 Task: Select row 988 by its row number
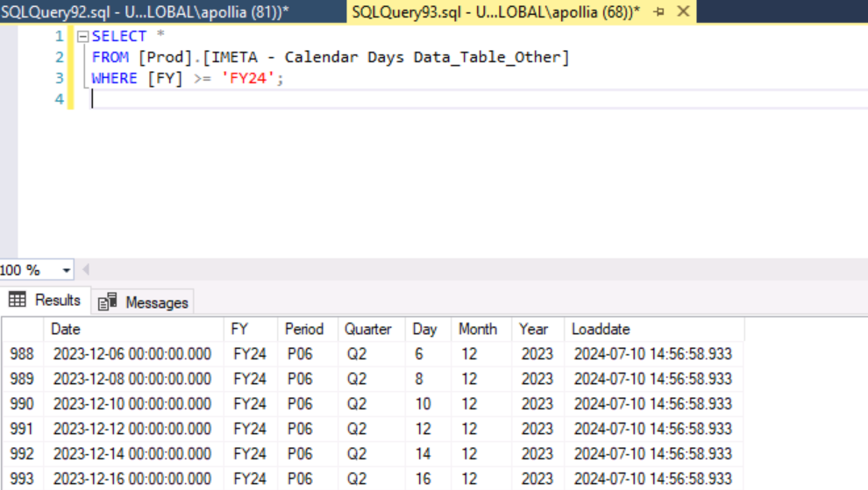[23, 354]
